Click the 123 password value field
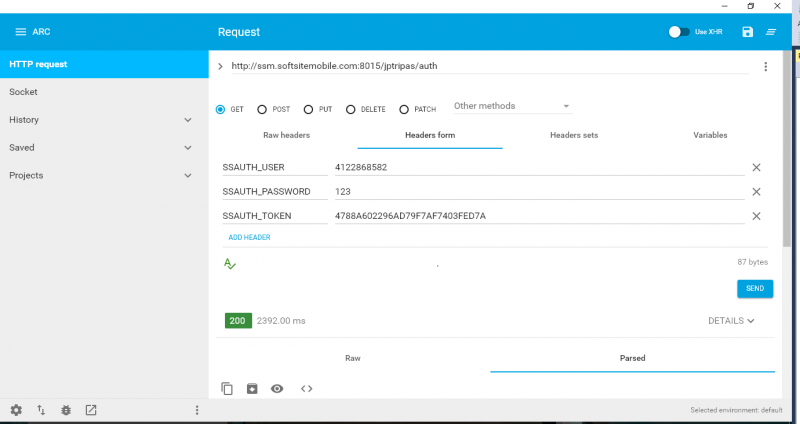This screenshot has height=424, width=800. [539, 192]
